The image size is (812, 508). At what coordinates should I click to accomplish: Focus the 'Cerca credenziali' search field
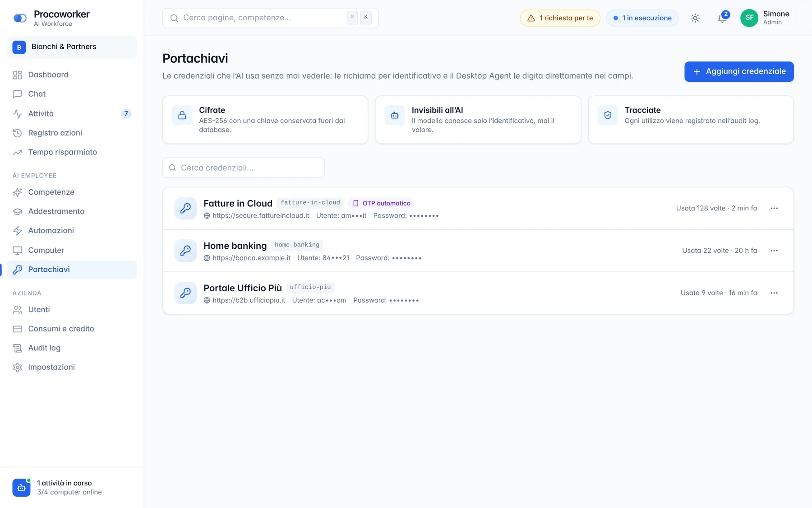point(244,168)
